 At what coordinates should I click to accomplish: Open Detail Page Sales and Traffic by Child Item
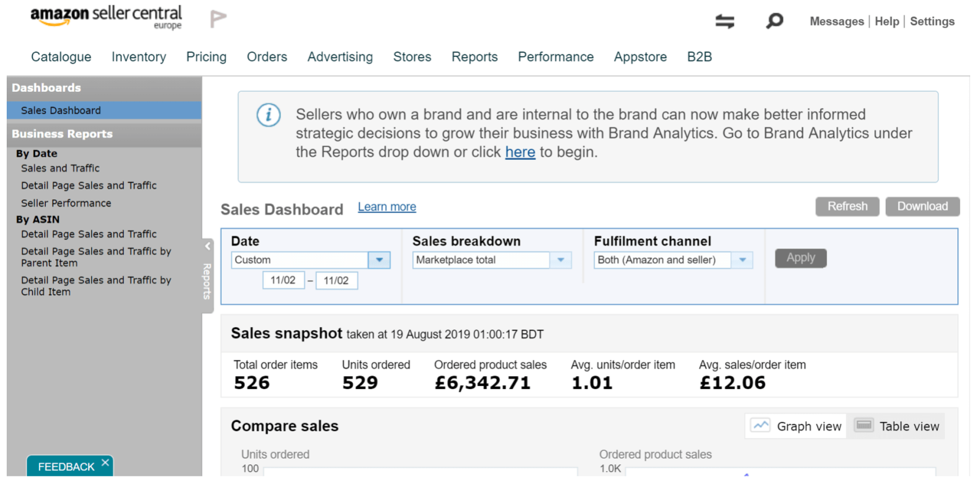96,286
